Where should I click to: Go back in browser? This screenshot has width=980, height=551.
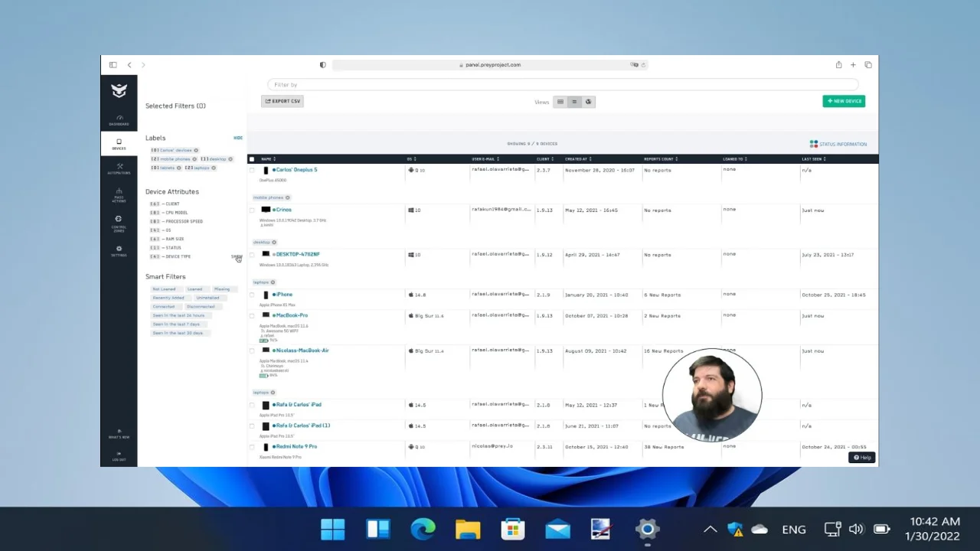(x=129, y=65)
